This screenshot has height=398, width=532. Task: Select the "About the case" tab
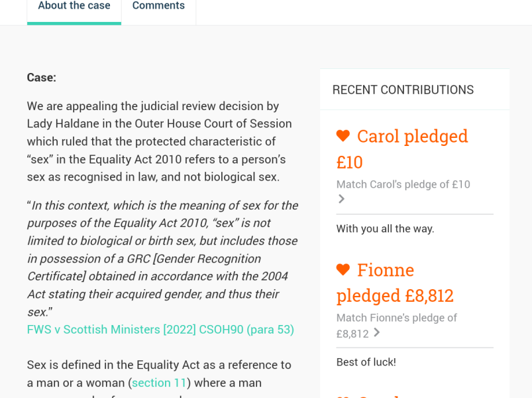click(x=74, y=6)
